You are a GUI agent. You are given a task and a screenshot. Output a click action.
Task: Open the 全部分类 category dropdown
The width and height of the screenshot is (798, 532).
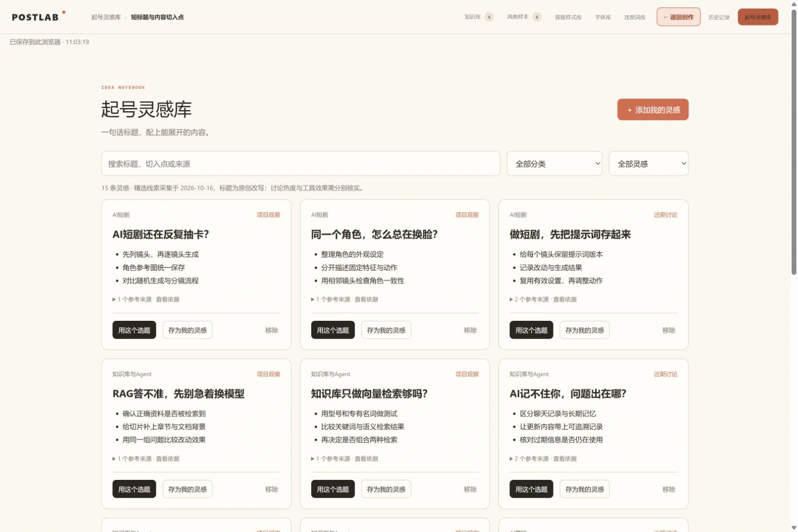tap(555, 163)
